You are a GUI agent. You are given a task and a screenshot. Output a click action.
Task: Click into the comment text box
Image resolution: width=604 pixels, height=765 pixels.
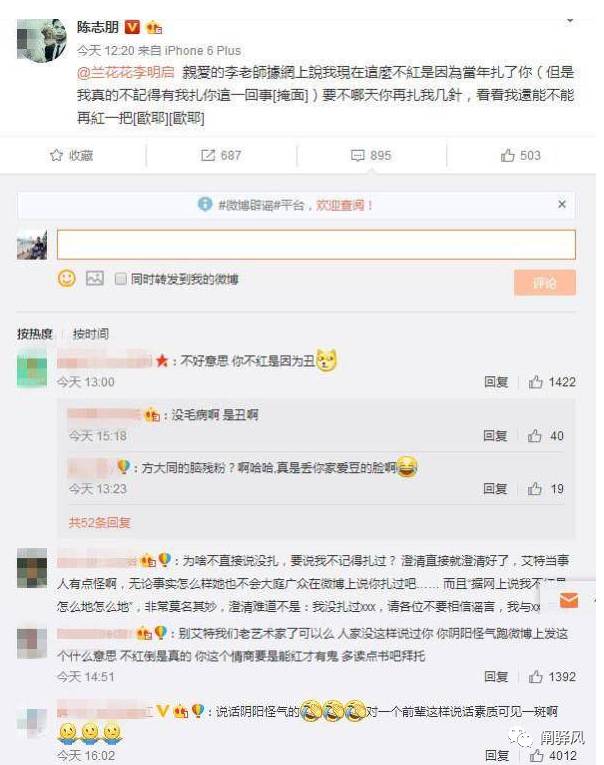pos(316,244)
